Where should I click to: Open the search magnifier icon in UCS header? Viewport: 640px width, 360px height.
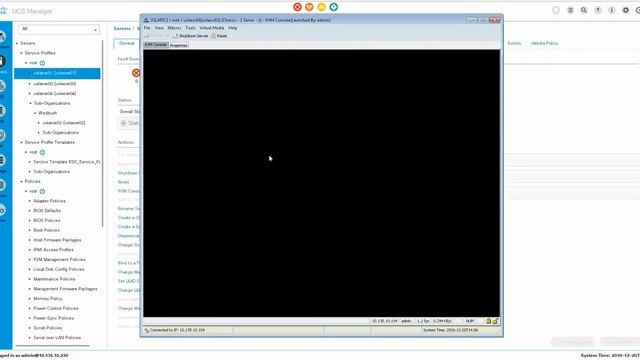(584, 10)
